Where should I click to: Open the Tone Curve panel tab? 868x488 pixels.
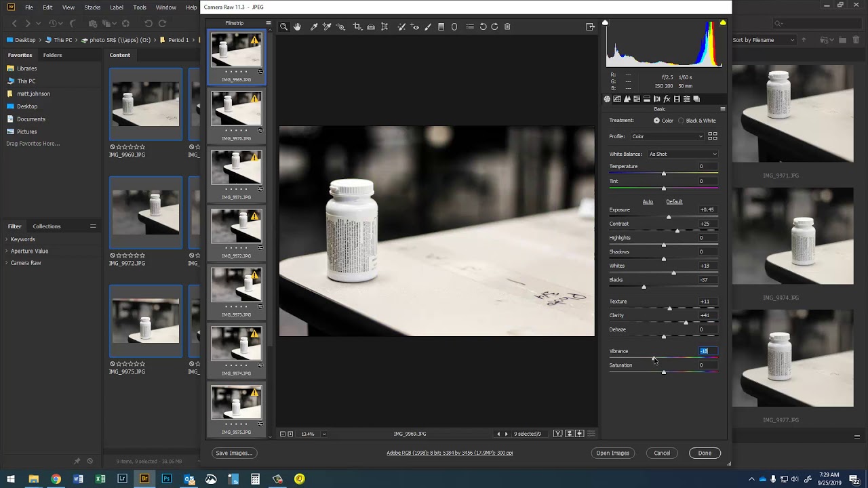click(x=617, y=99)
